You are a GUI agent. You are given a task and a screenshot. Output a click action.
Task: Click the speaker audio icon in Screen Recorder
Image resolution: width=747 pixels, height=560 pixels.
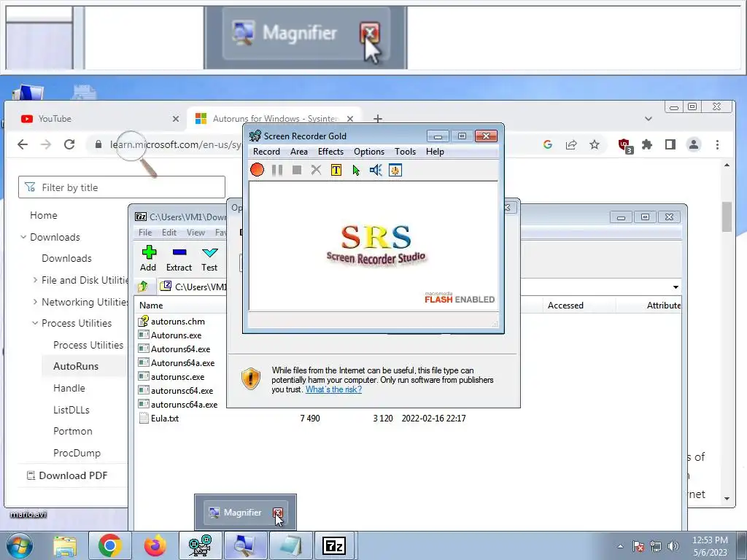tap(376, 170)
